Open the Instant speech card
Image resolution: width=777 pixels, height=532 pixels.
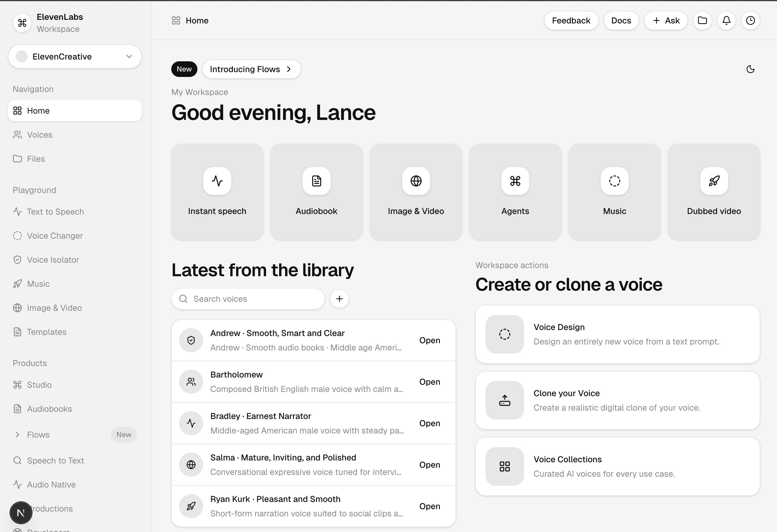[x=217, y=191]
